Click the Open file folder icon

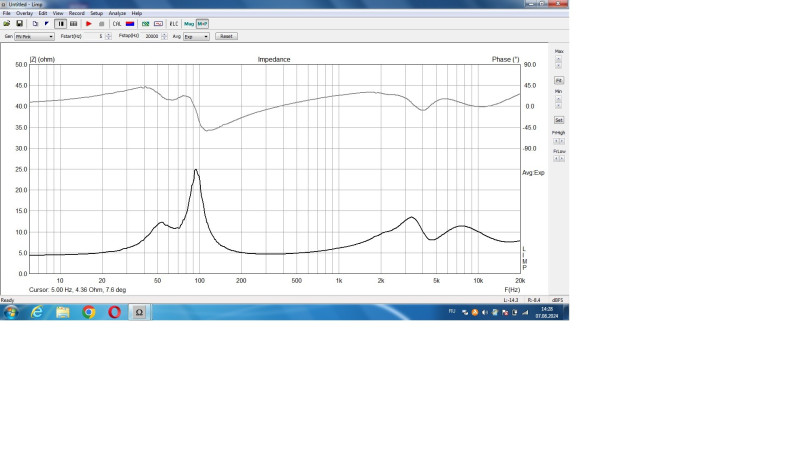pos(8,23)
